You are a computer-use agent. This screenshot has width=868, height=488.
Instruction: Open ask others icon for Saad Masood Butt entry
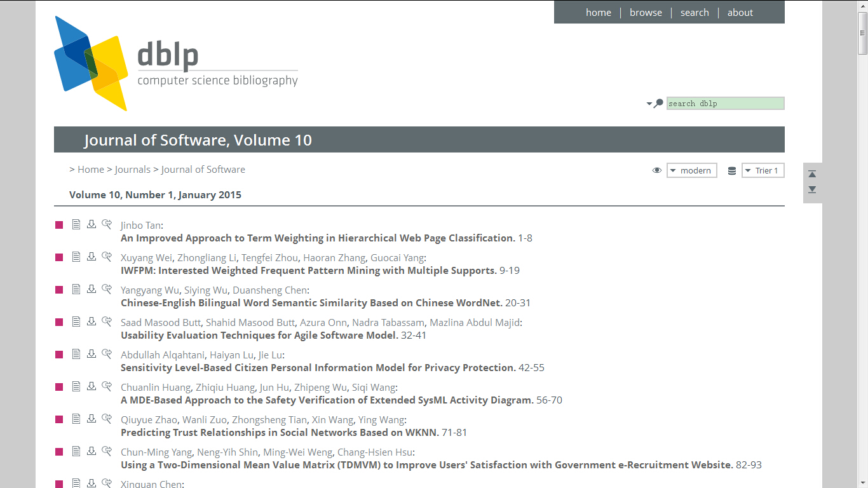[107, 321]
